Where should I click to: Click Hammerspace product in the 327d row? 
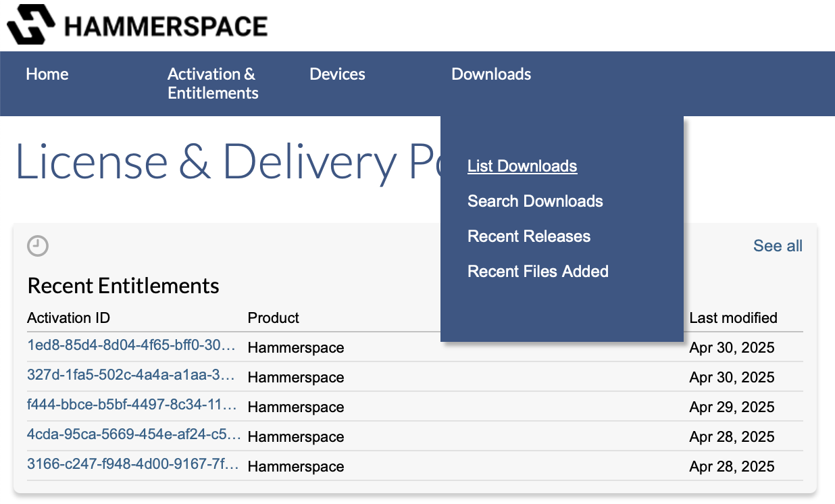point(296,378)
